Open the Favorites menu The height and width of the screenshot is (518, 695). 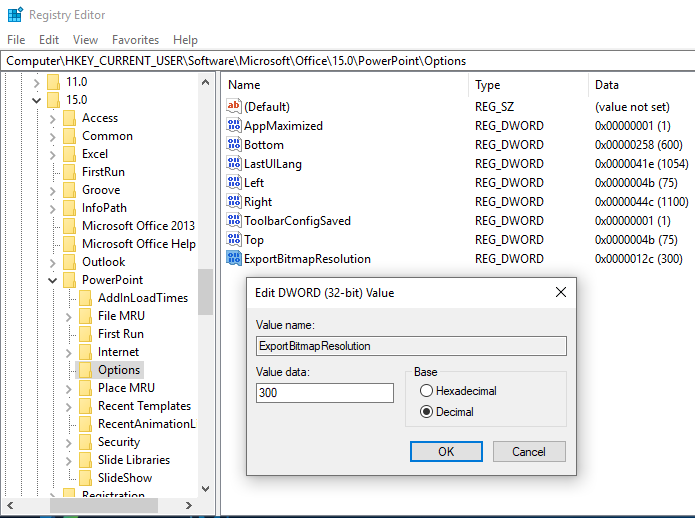(x=135, y=40)
